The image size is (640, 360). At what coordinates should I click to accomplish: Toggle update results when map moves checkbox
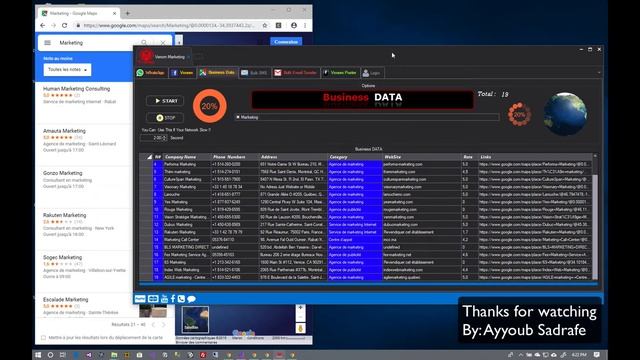[x=43, y=338]
